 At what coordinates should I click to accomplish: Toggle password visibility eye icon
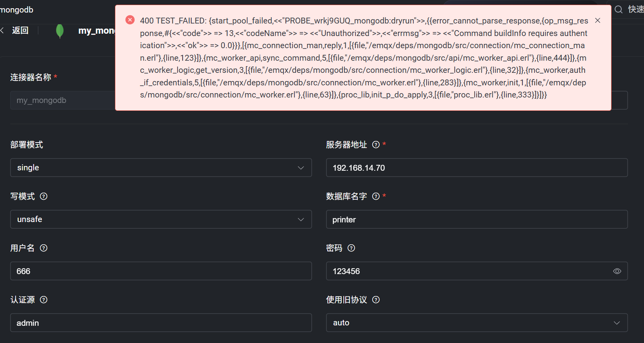(617, 271)
